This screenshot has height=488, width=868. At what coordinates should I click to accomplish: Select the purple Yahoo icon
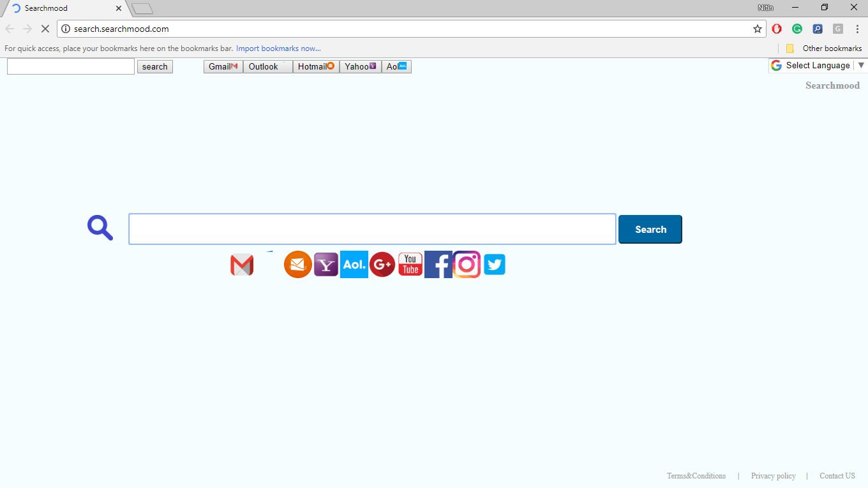pos(325,264)
